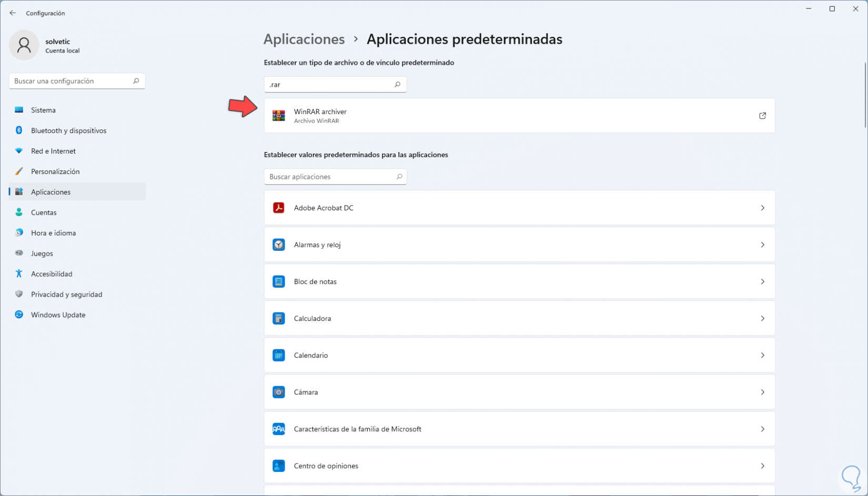Expand the Centro de opiniones chevron

point(762,465)
